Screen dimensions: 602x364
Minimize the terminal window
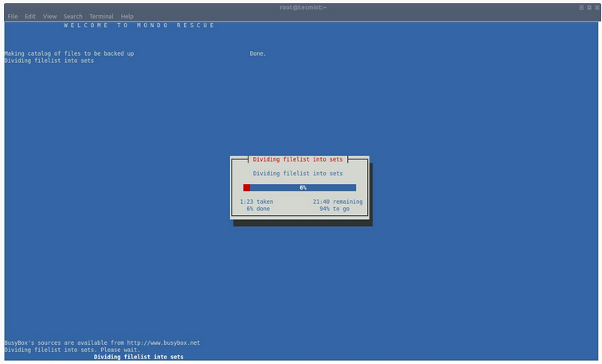point(581,7)
